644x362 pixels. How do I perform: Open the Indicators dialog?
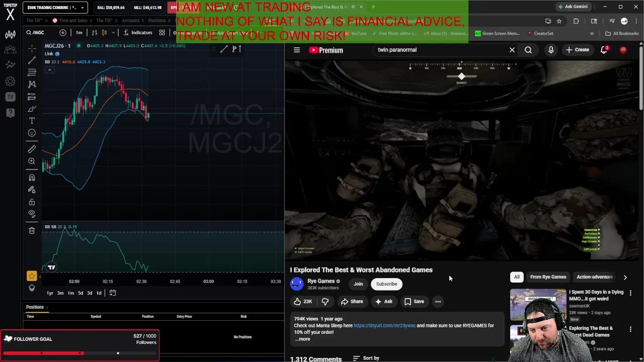(137, 33)
